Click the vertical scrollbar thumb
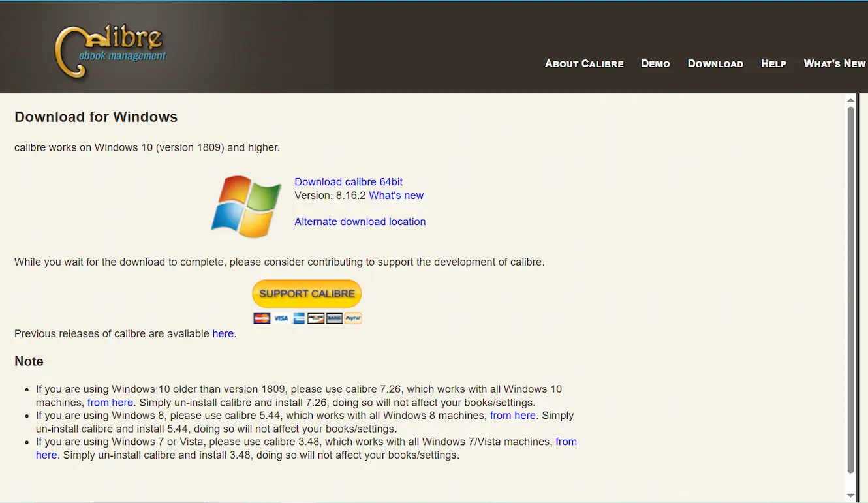Screen dimensions: 868x503 (x=850, y=287)
